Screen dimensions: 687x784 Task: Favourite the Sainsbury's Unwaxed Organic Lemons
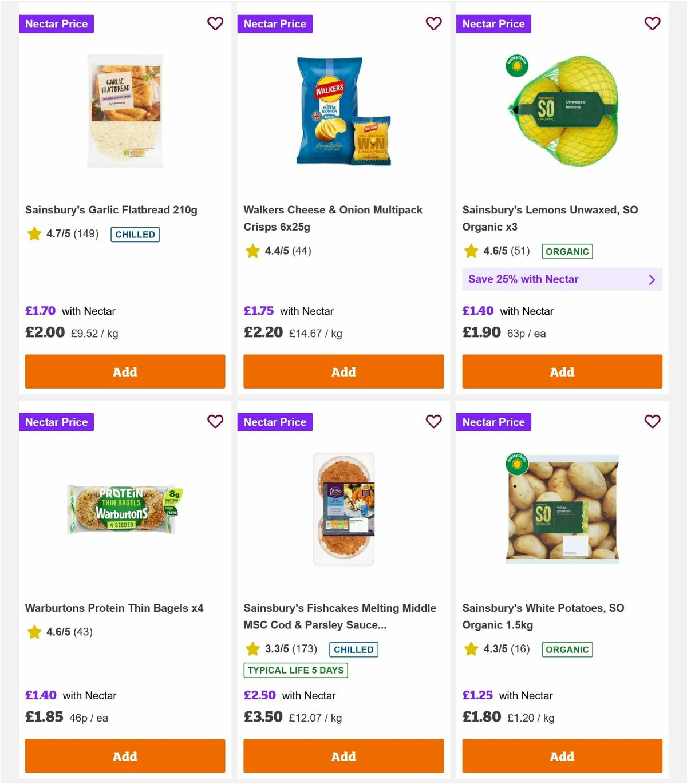click(652, 23)
